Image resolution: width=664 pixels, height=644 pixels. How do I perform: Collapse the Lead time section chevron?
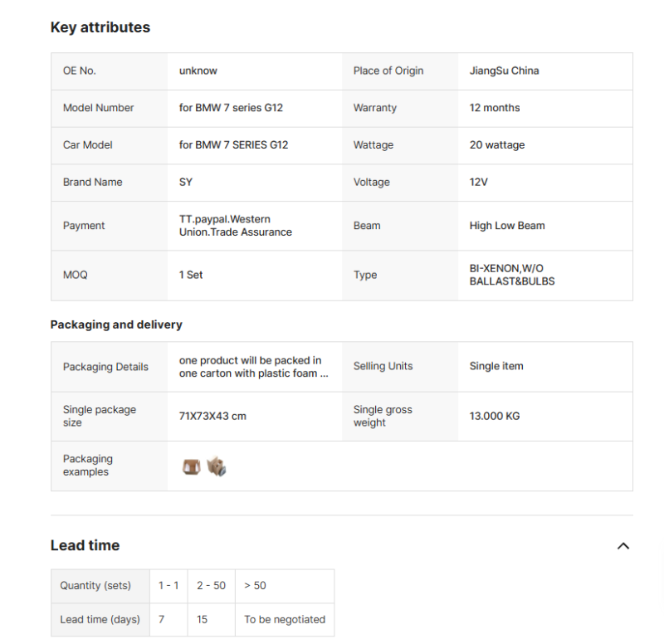click(x=623, y=546)
